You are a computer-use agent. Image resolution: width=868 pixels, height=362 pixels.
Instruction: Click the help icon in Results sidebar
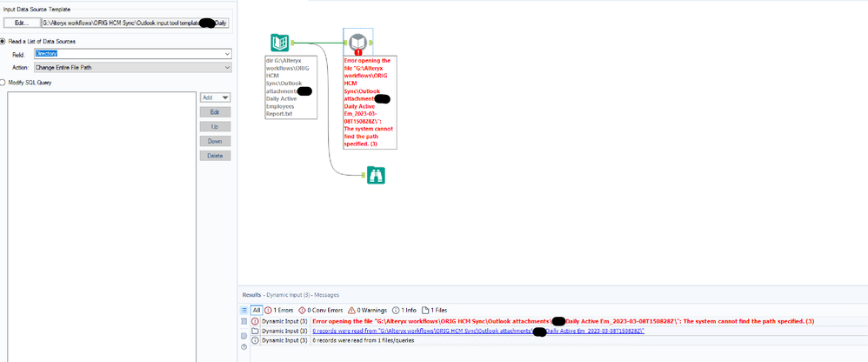coord(244,347)
